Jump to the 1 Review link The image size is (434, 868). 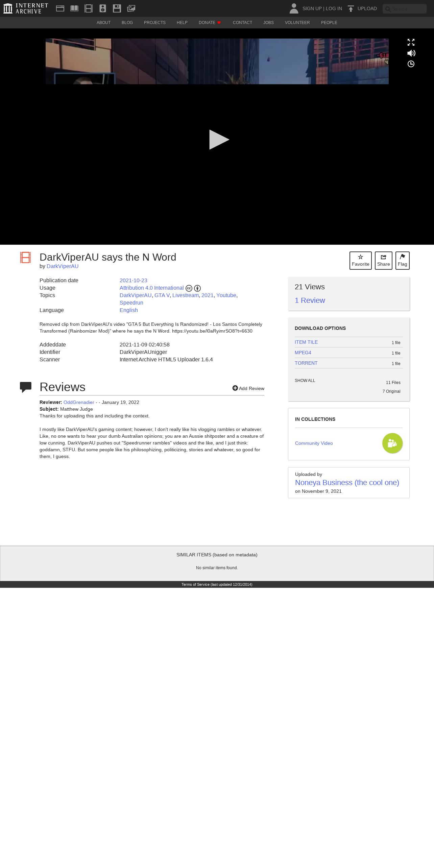310,300
